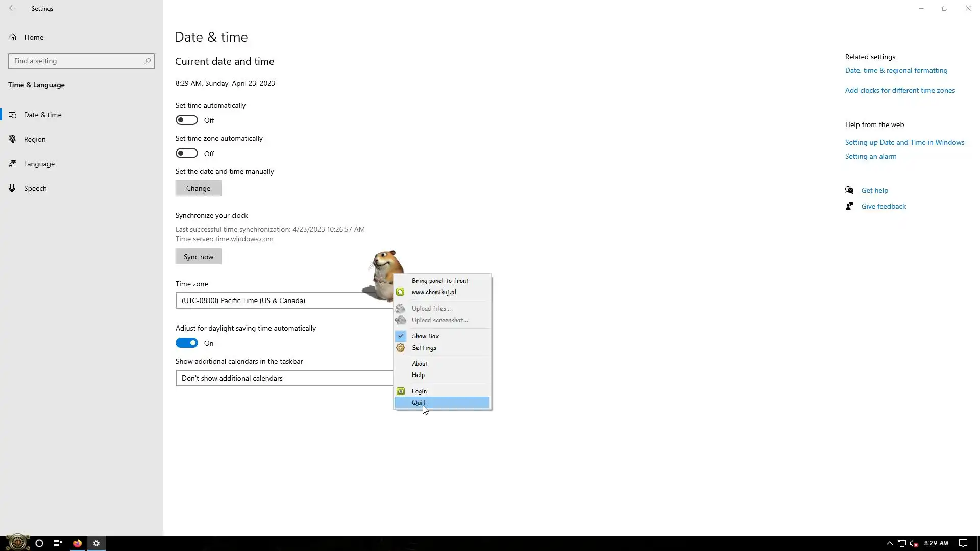Disable daylight saving time adjustment toggle

pos(187,343)
